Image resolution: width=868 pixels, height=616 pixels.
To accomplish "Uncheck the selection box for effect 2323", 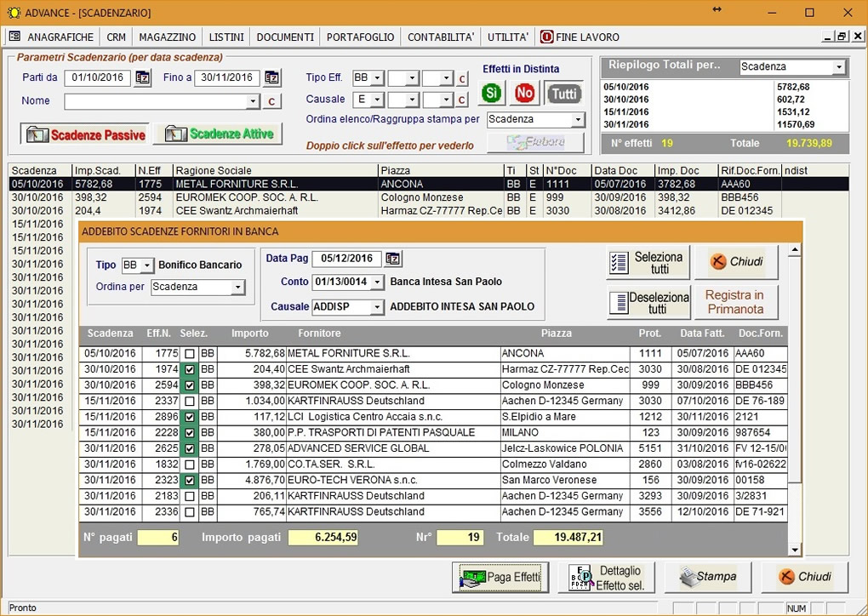I will click(x=190, y=480).
